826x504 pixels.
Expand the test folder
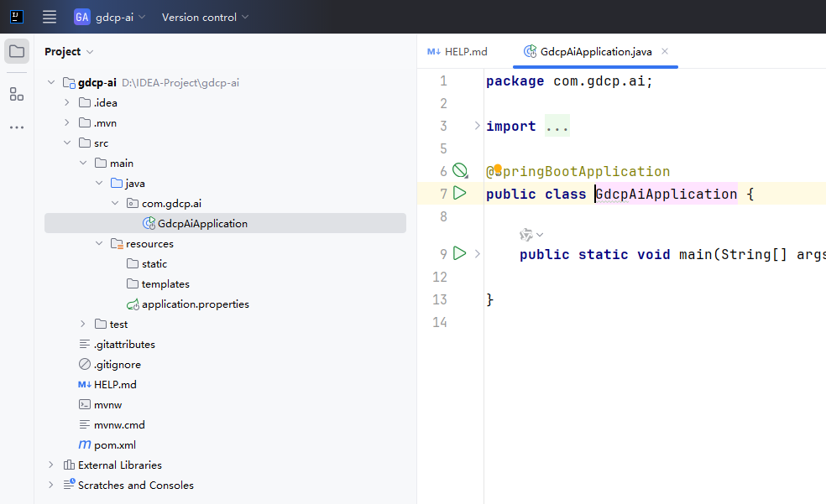pos(83,324)
